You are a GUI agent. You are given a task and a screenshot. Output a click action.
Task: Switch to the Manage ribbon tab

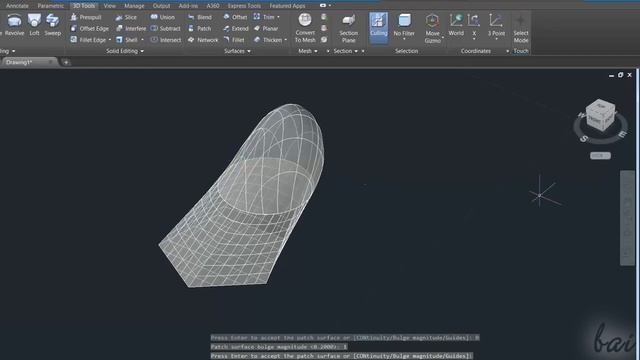tap(134, 6)
